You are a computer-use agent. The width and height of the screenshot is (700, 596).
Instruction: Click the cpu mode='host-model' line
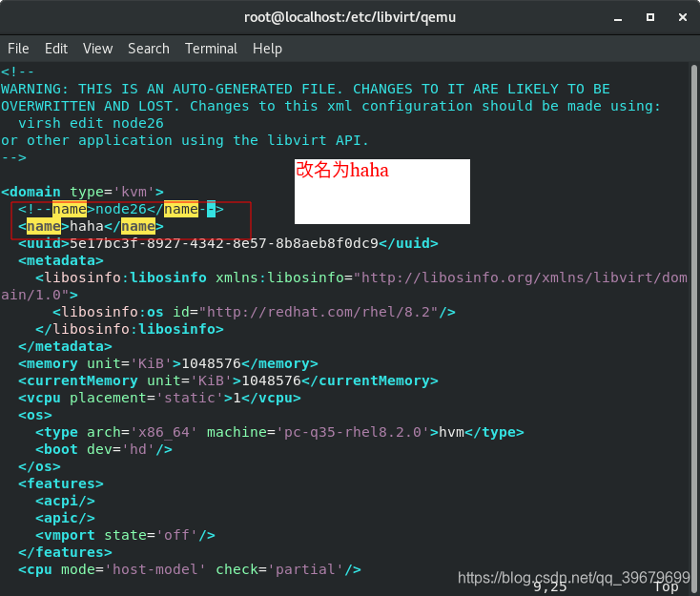(x=190, y=569)
